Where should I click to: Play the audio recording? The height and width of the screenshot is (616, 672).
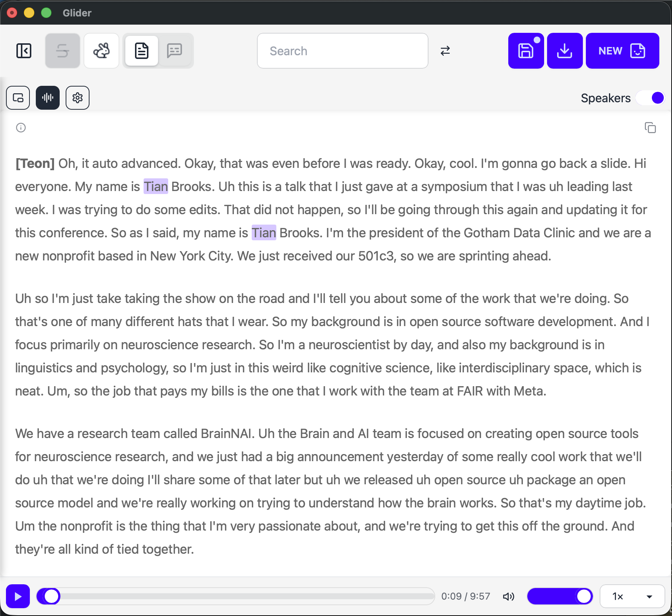[x=18, y=596]
